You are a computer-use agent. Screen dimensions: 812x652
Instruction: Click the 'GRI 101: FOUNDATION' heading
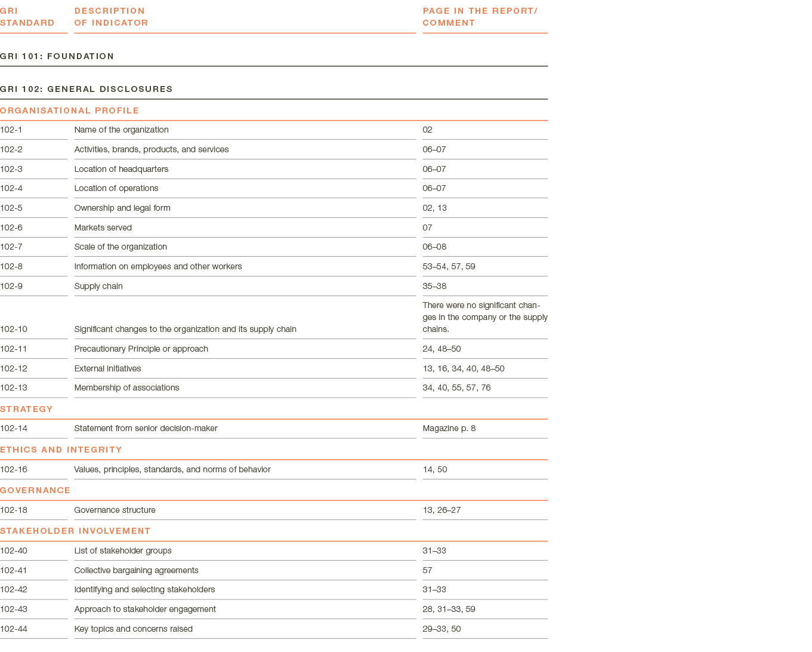click(x=57, y=56)
